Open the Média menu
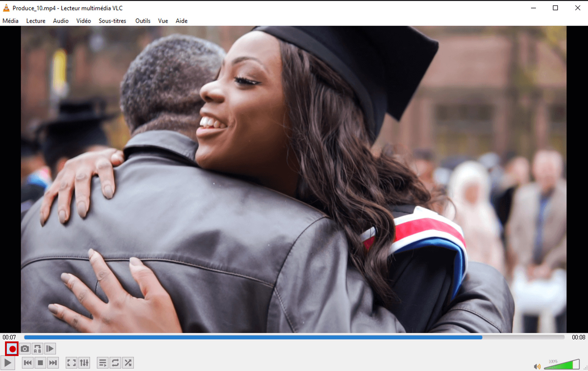The image size is (588, 371). [10, 21]
